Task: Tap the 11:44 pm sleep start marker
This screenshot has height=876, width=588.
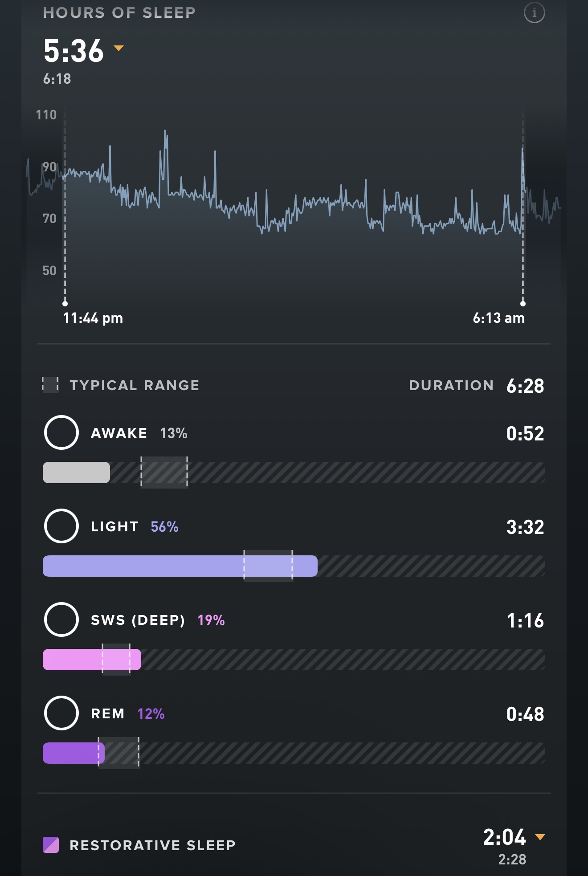Action: [65, 304]
